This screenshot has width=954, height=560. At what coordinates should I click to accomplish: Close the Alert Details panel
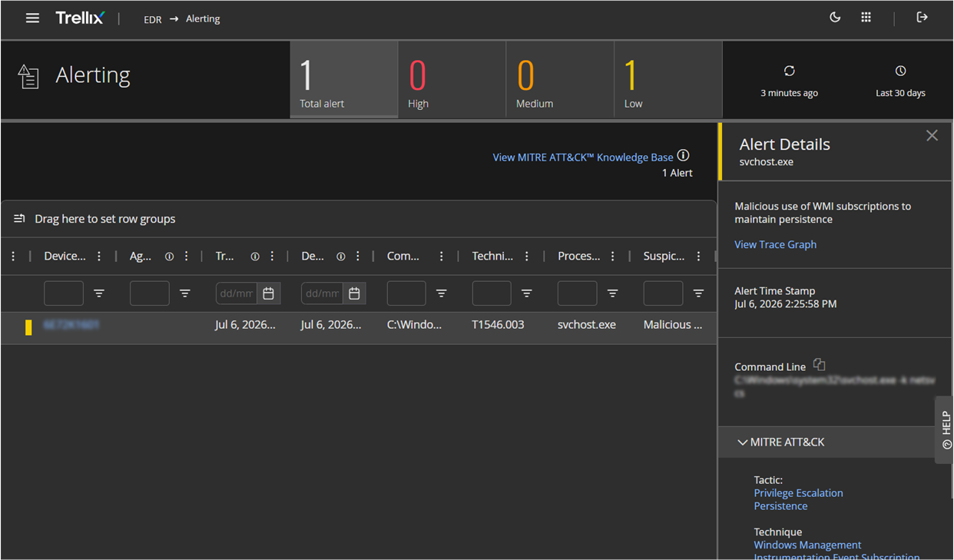click(932, 136)
